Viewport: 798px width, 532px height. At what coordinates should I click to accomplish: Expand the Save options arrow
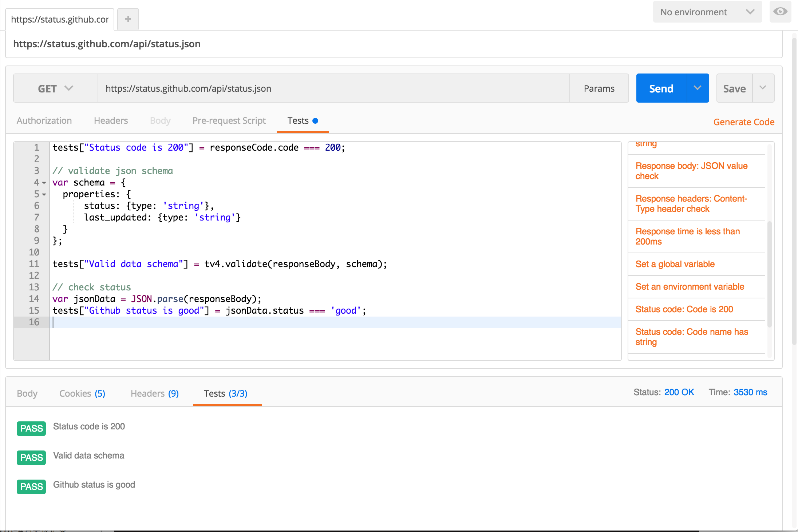click(x=763, y=88)
